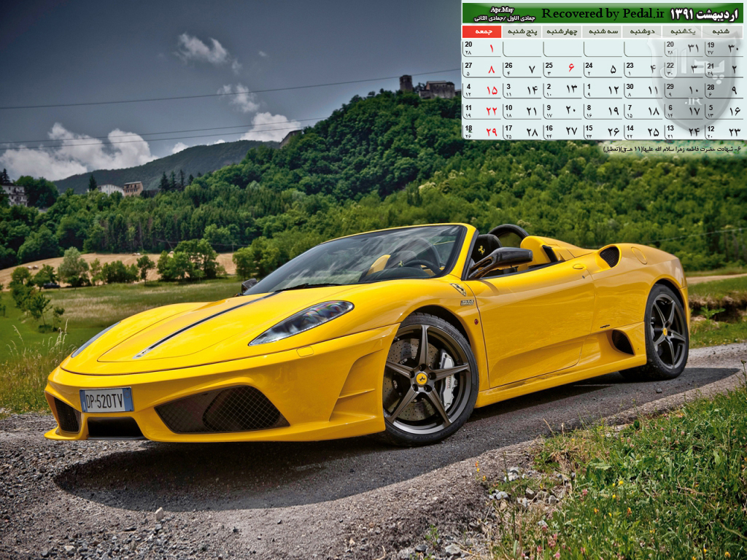Select the 'یکشنبه' Sunday column header

coord(684,31)
